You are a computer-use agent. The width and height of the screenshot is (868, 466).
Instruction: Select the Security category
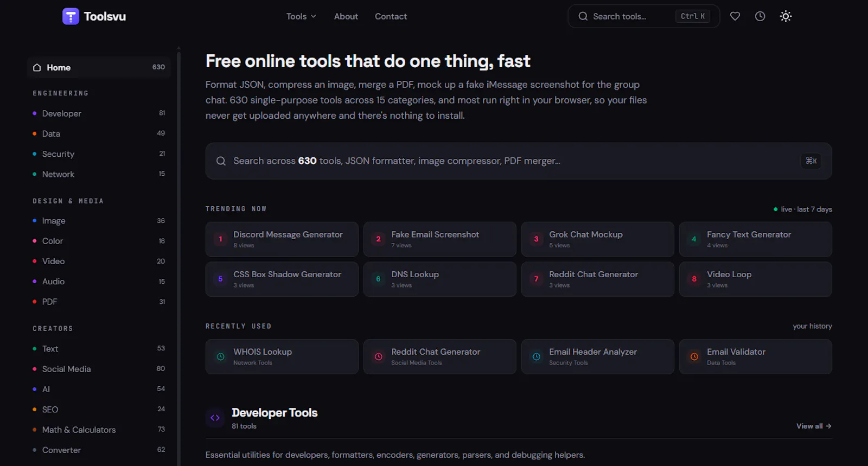tap(99, 154)
